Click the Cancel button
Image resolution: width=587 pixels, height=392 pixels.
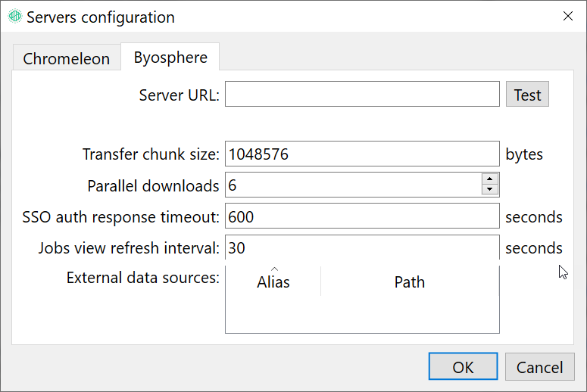click(x=539, y=366)
